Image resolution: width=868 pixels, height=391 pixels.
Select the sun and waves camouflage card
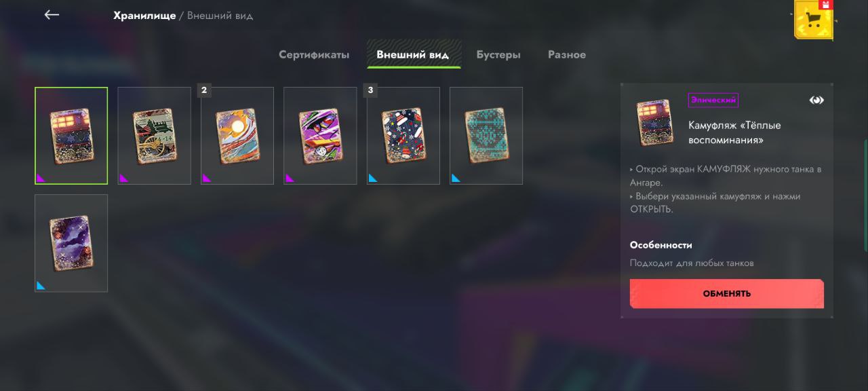click(237, 136)
